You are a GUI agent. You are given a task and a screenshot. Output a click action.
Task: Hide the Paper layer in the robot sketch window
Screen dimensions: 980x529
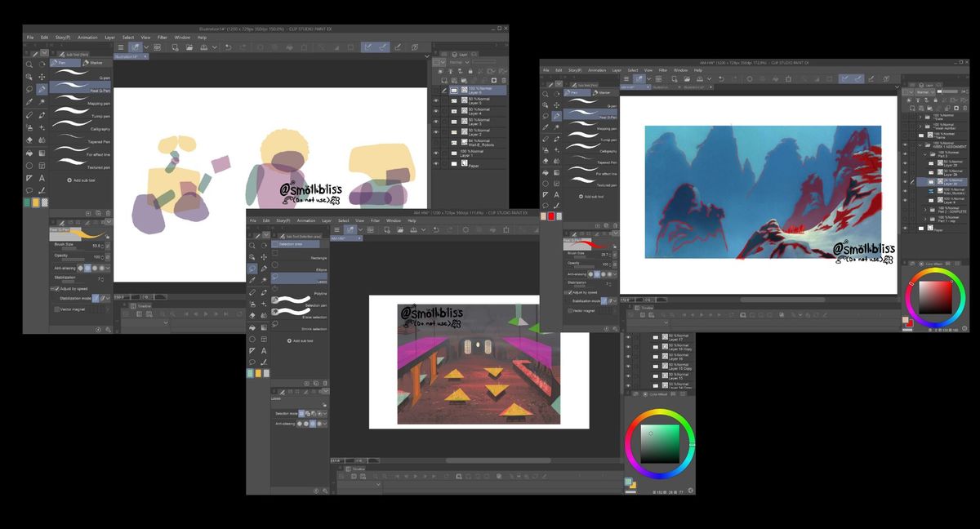(436, 162)
